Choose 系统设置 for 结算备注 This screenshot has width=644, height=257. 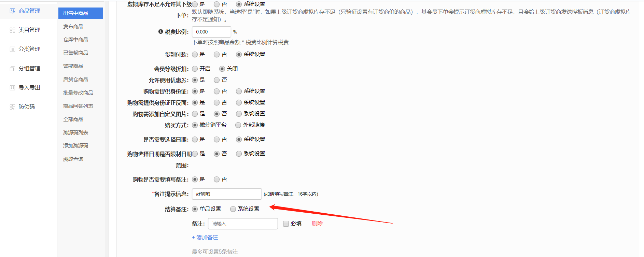pos(233,209)
